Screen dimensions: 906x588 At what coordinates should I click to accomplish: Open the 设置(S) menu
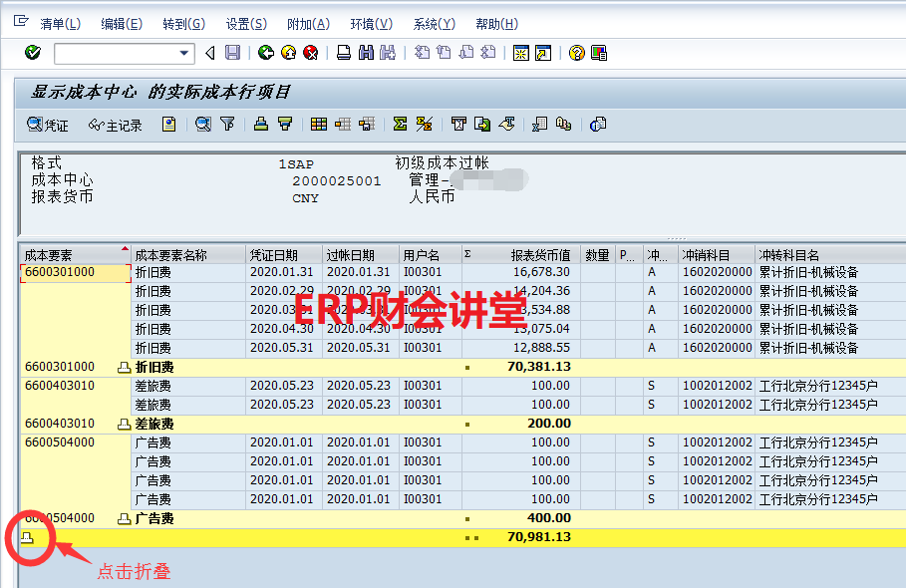pos(245,24)
